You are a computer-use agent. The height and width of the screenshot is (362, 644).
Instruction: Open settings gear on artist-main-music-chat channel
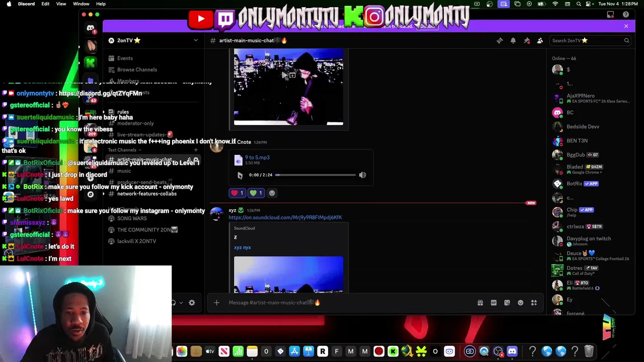(196, 160)
